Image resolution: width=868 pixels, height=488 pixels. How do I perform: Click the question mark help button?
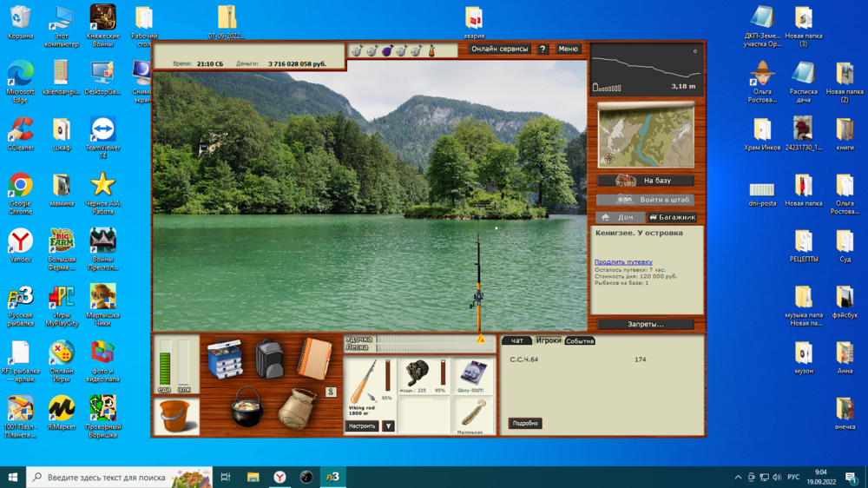[543, 49]
